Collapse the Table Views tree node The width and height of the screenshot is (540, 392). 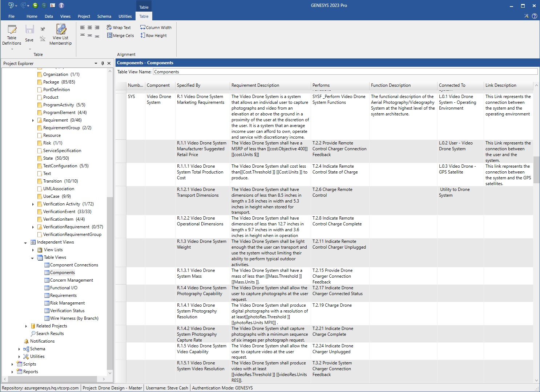[33, 257]
